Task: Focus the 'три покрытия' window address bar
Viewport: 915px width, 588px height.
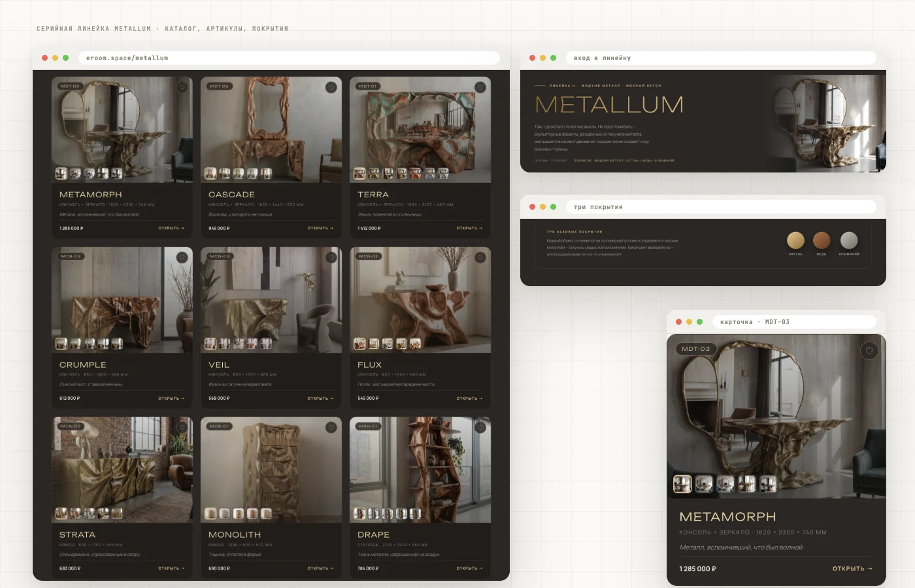Action: tap(721, 207)
